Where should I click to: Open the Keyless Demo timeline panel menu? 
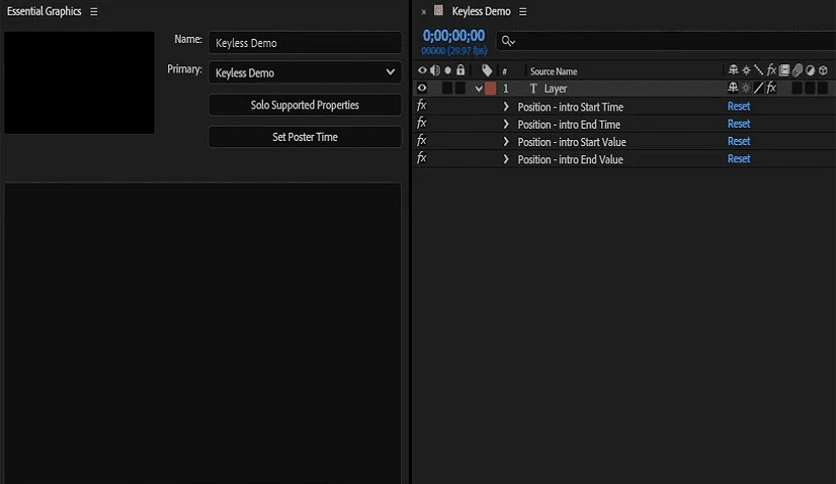[x=522, y=11]
